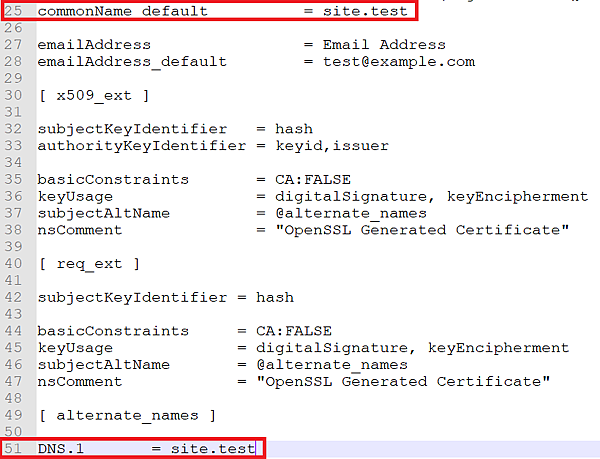Click 'keyEncipherment' on line 36

(x=517, y=196)
